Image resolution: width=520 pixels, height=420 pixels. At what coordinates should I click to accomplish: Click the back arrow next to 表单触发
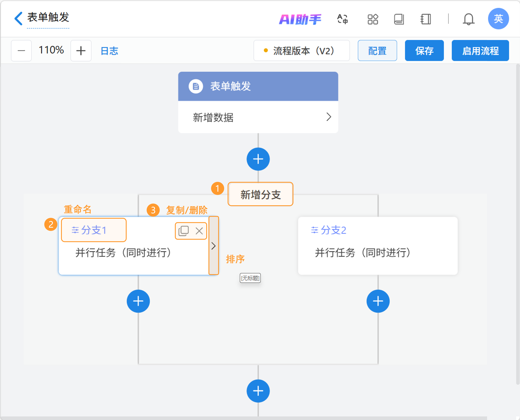[18, 18]
